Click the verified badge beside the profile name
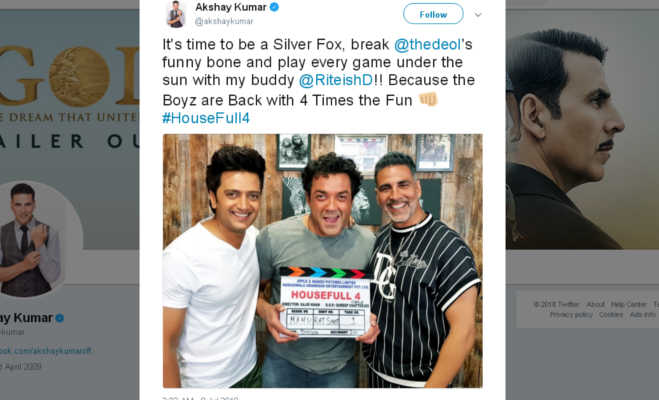This screenshot has height=400, width=659. click(x=60, y=318)
